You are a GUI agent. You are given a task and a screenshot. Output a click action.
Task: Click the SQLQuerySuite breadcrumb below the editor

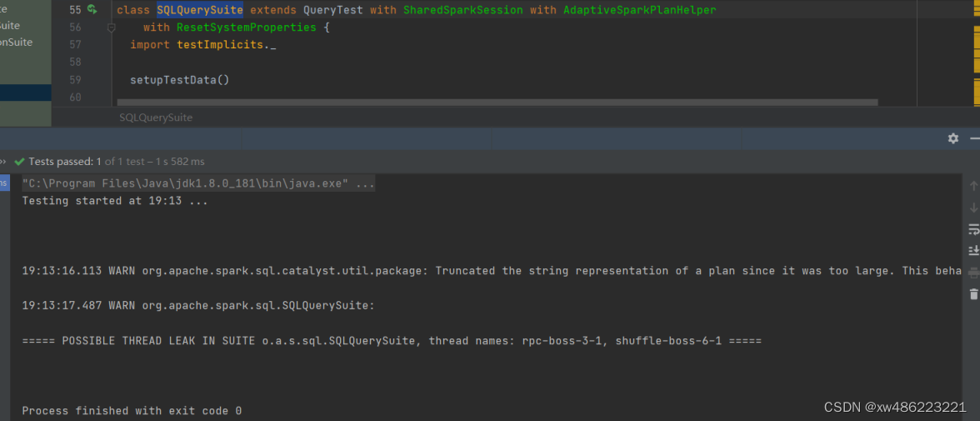(x=156, y=118)
